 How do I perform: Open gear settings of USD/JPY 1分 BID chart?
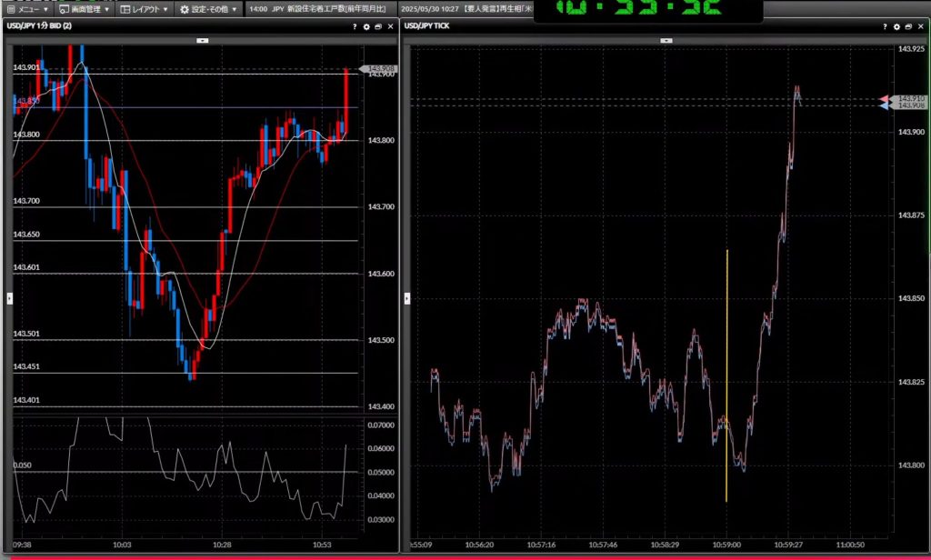366,26
